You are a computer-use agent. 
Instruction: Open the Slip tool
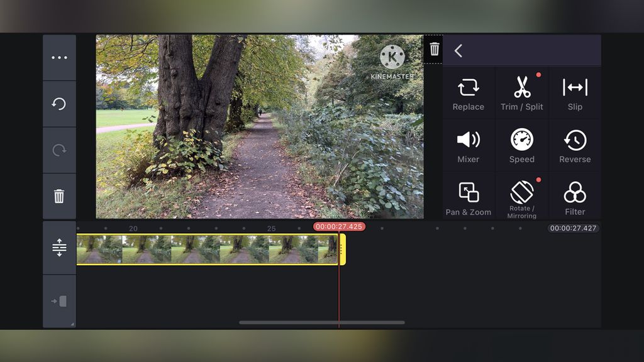pyautogui.click(x=574, y=91)
